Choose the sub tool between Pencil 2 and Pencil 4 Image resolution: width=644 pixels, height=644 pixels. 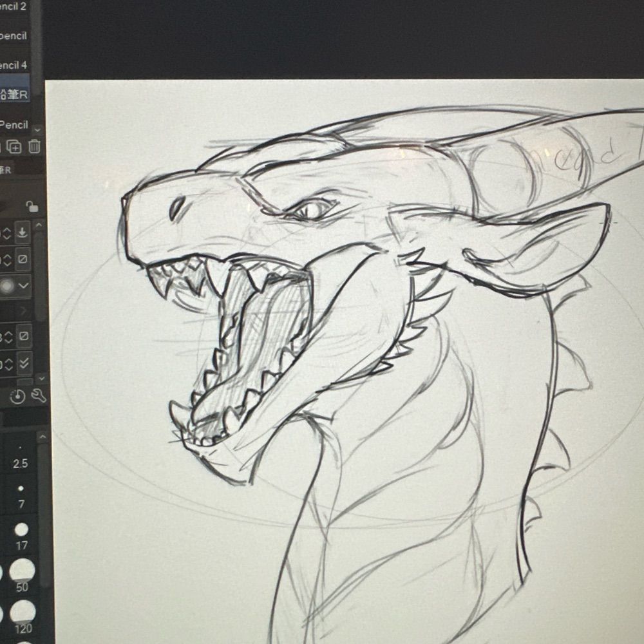pyautogui.click(x=15, y=36)
